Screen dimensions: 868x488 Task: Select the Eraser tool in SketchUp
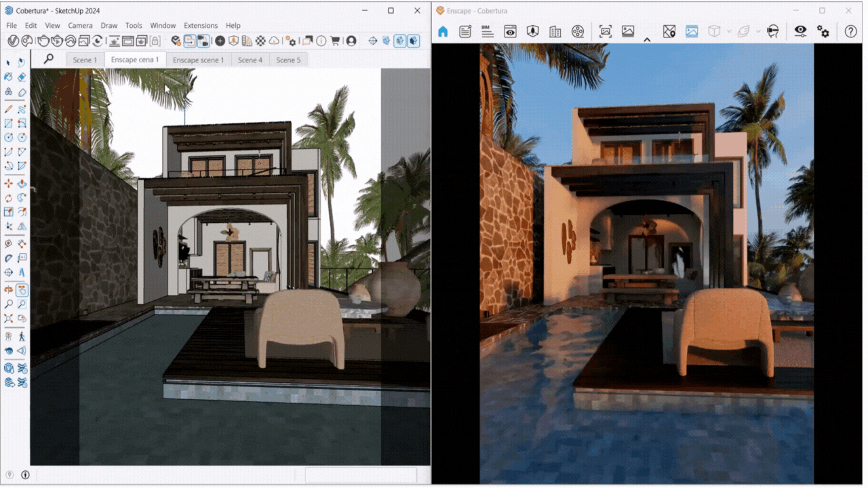[x=22, y=77]
